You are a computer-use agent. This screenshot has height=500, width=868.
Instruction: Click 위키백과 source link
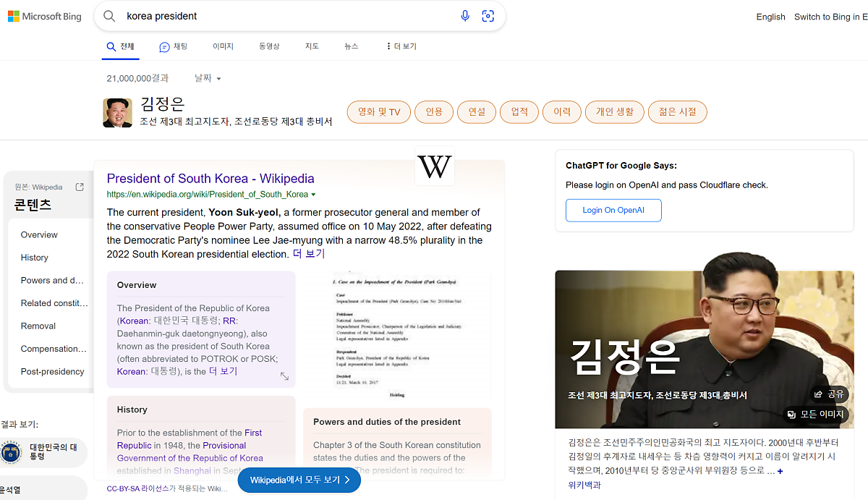(x=584, y=486)
